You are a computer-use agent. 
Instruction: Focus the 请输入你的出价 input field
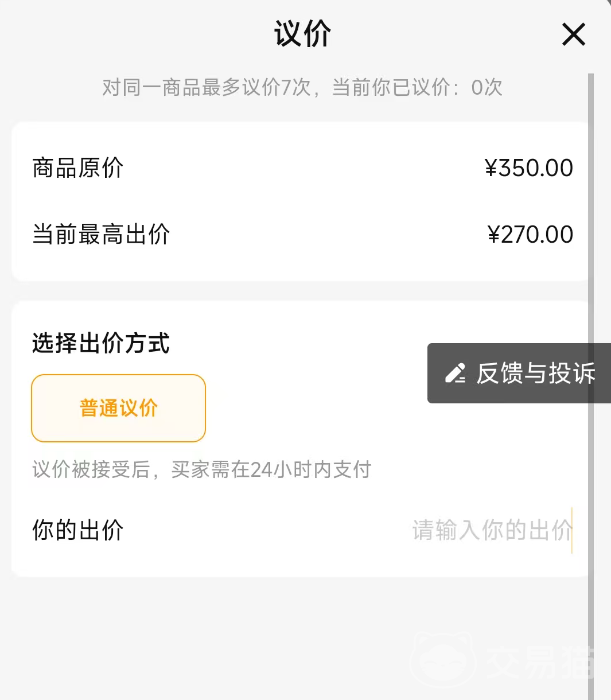coord(491,530)
